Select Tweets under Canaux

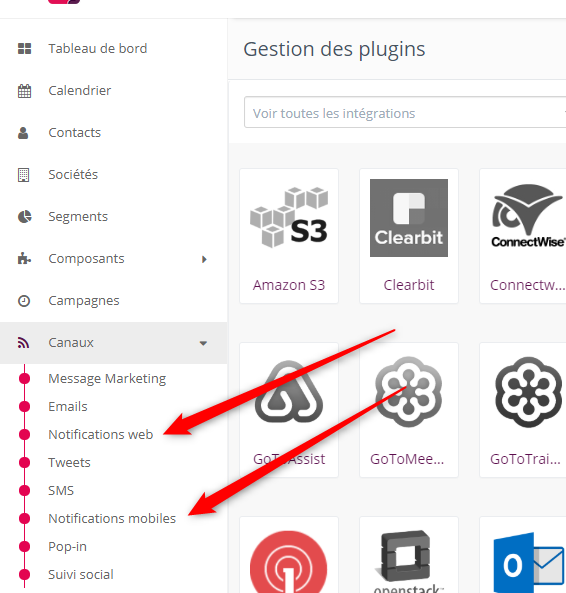[69, 463]
